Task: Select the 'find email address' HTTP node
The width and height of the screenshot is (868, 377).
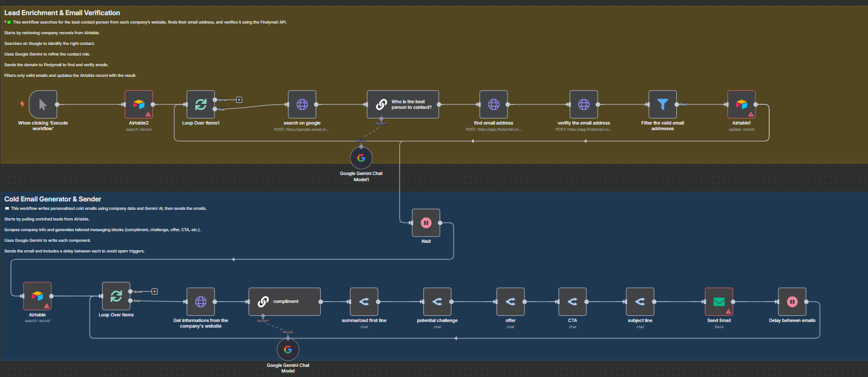Action: tap(493, 104)
